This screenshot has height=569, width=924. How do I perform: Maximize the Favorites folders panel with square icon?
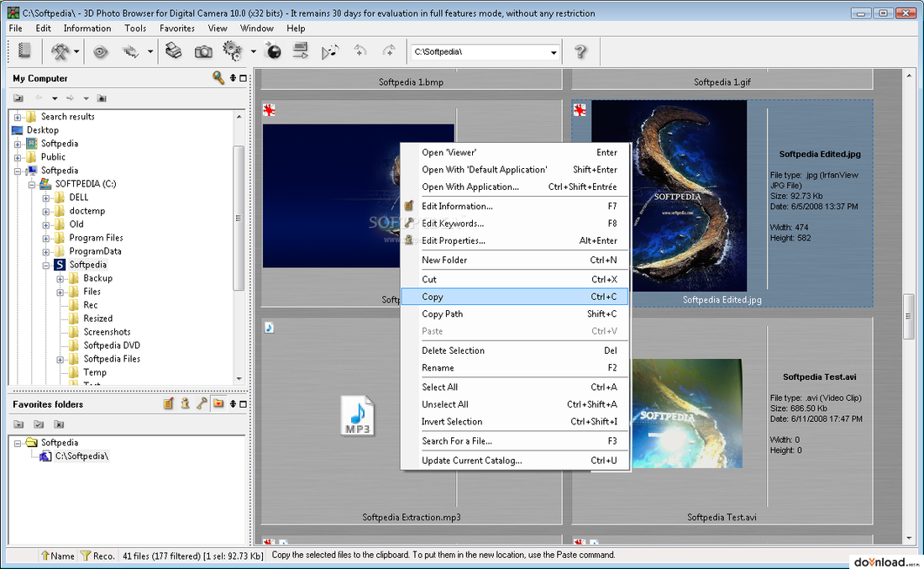coord(243,404)
